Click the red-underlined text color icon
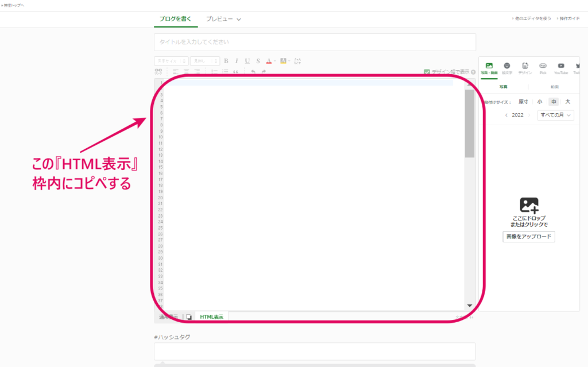This screenshot has width=588, height=367. click(269, 61)
